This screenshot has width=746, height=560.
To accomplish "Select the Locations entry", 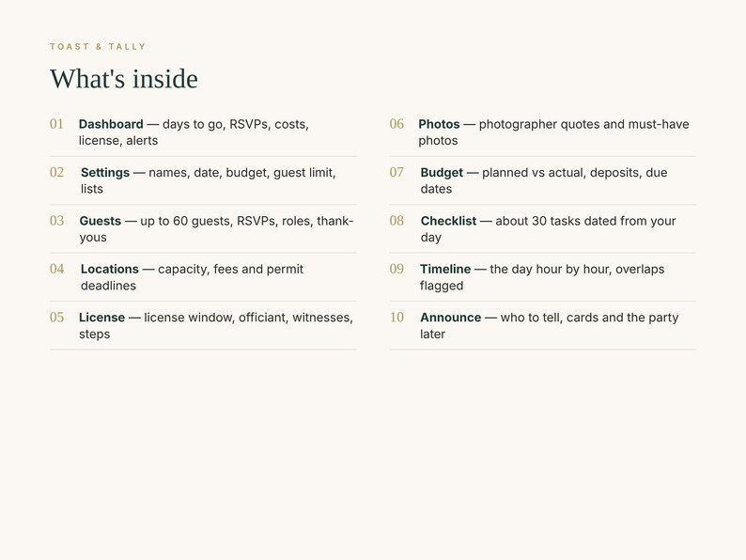I will [x=110, y=270].
